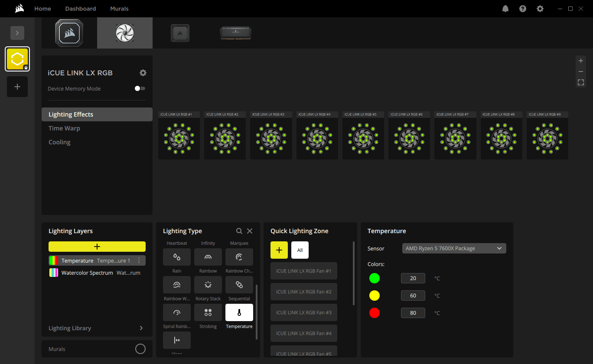The height and width of the screenshot is (364, 593).
Task: Add a new lighting layer
Action: tap(97, 247)
